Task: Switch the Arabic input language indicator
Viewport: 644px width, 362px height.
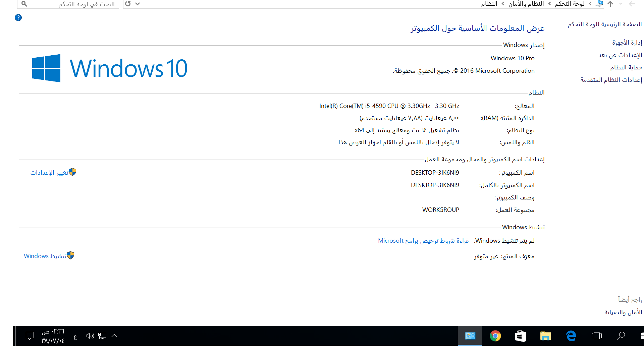Action: 75,336
